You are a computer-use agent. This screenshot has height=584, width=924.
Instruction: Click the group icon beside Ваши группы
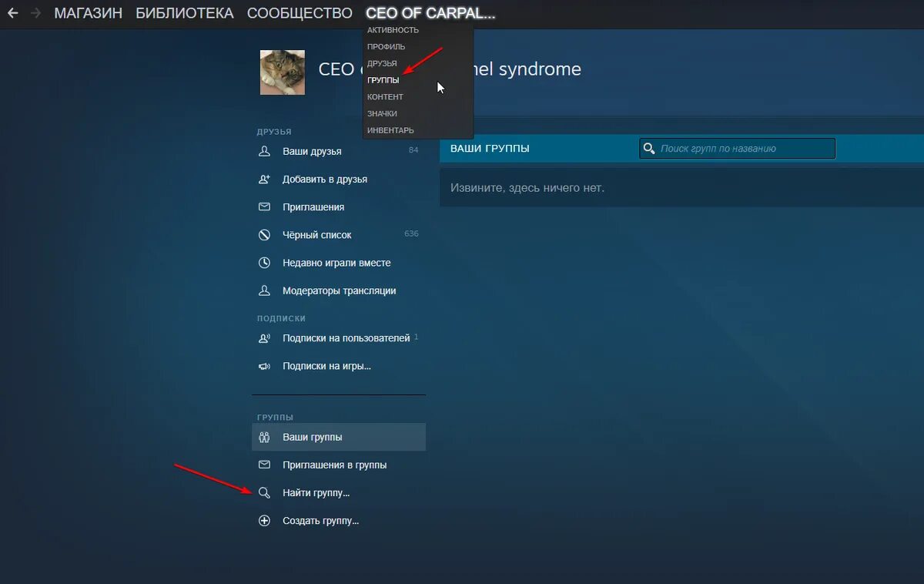point(264,437)
